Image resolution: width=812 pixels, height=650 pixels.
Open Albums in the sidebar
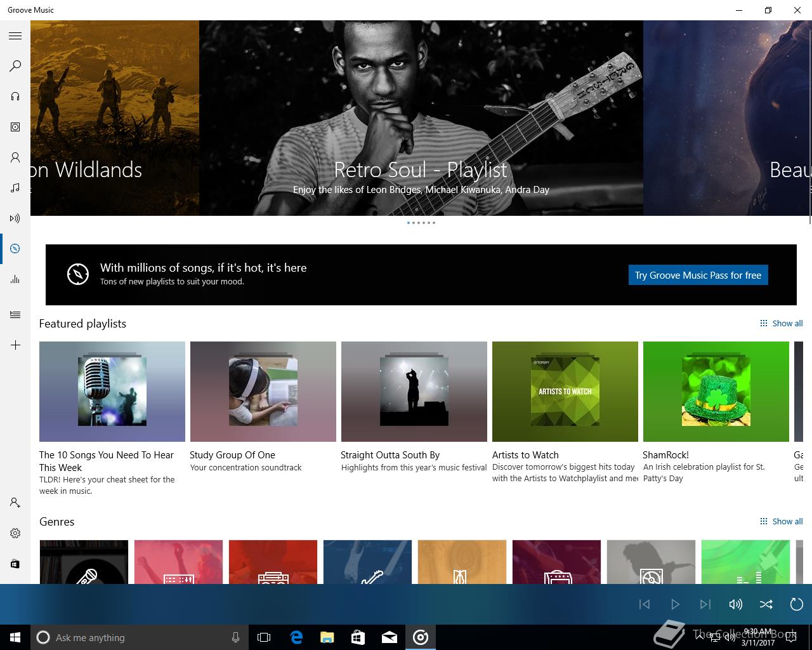[15, 127]
